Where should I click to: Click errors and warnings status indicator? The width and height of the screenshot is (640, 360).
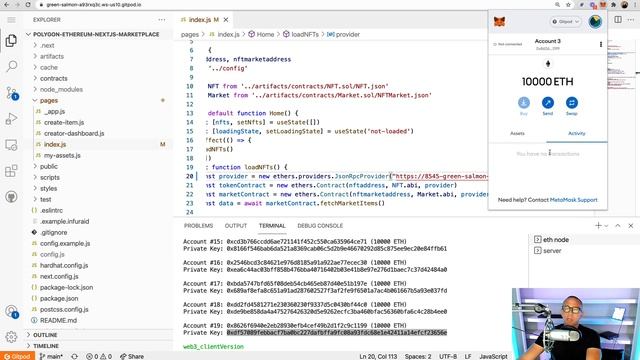click(99, 356)
